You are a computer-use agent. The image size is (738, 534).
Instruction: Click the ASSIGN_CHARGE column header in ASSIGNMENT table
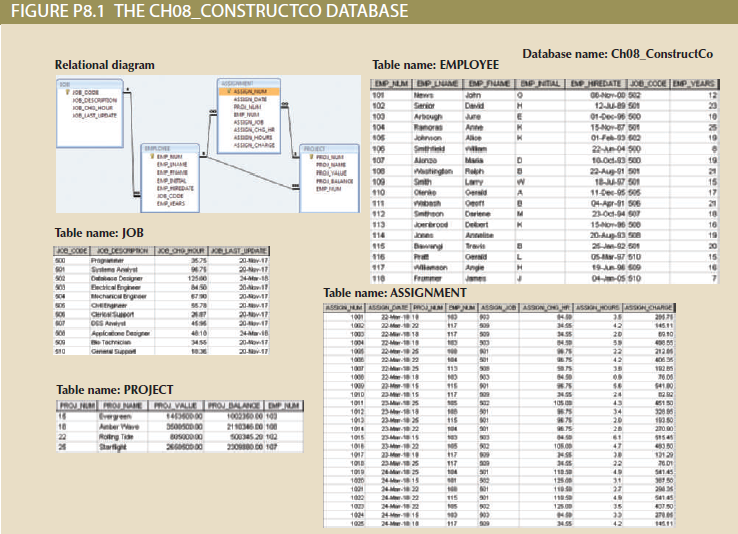[x=649, y=308]
